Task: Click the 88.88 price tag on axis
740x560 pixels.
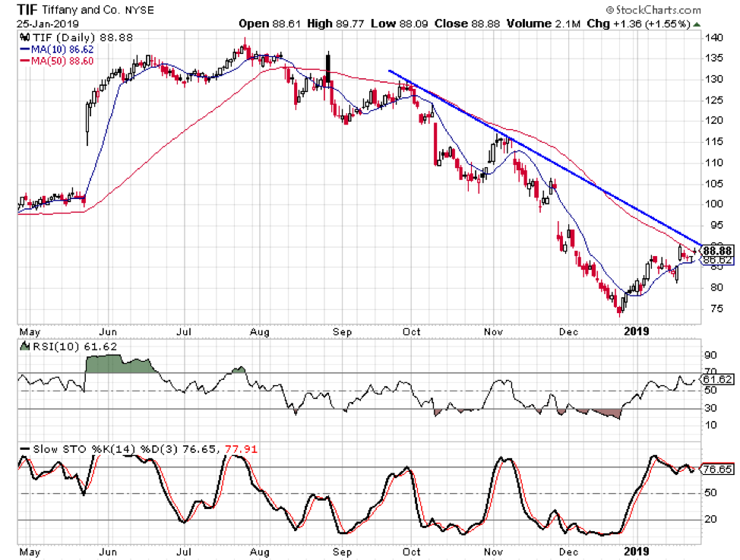Action: [717, 250]
